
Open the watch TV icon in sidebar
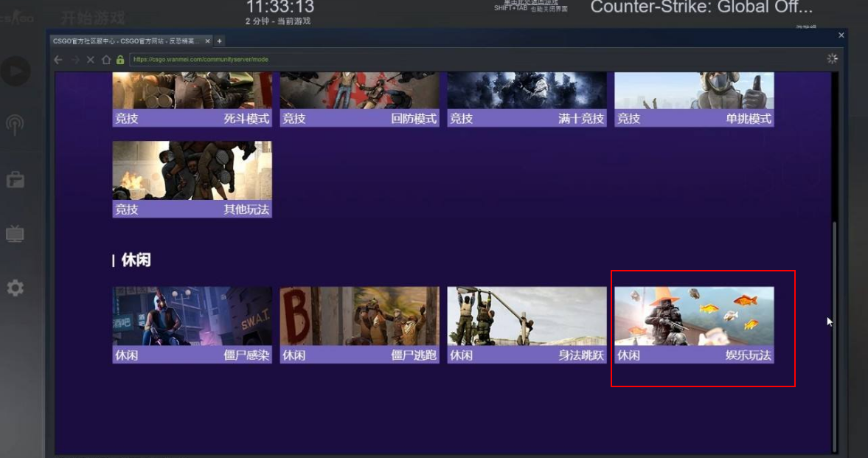coord(15,234)
